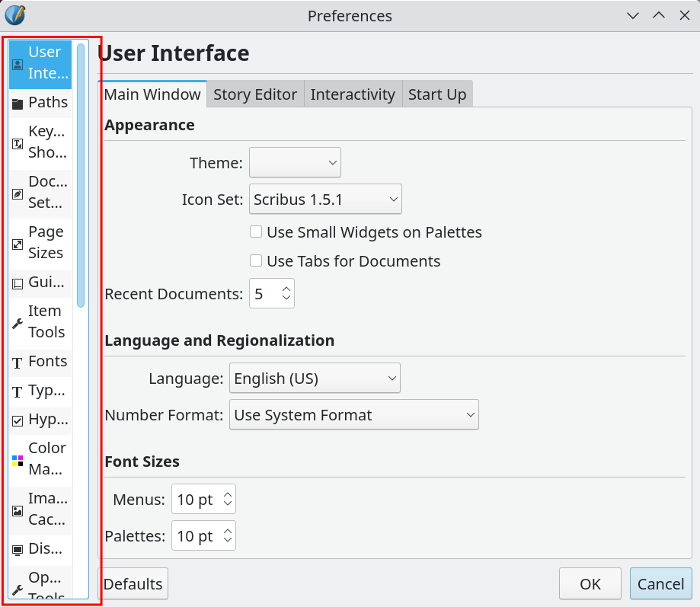Click the Recent Documents number field
The image size is (700, 607).
pyautogui.click(x=264, y=293)
